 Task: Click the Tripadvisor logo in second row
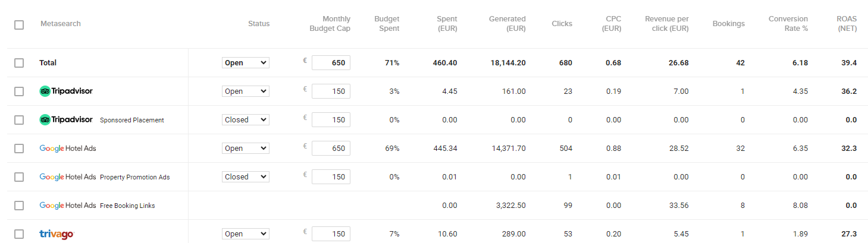(x=66, y=91)
